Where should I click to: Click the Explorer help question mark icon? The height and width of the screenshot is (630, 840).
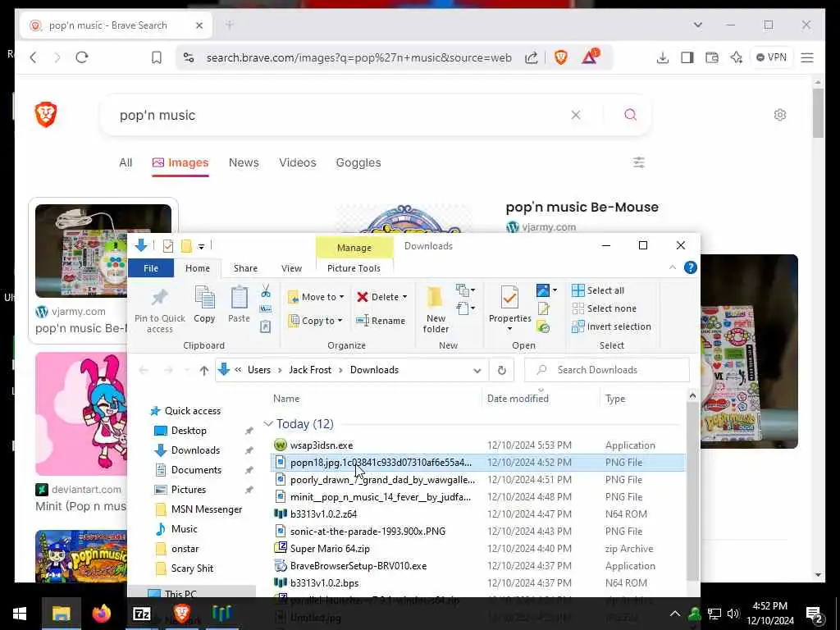click(691, 267)
